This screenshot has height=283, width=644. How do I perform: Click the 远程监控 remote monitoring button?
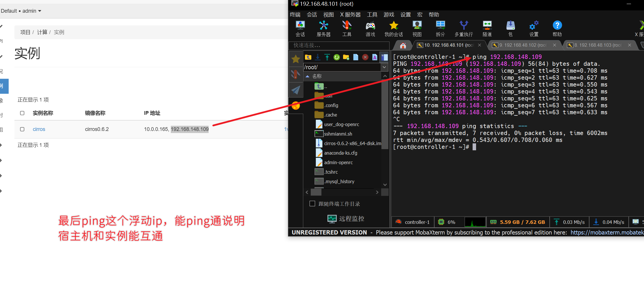point(346,219)
